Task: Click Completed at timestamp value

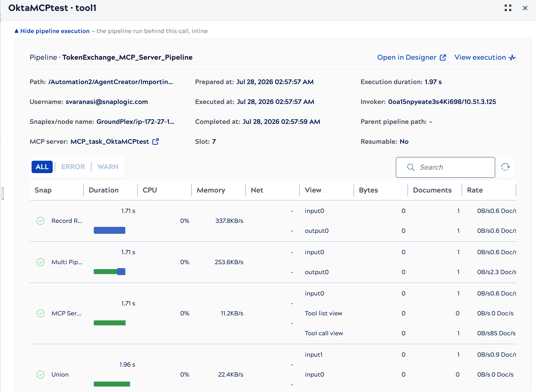Action: click(281, 122)
